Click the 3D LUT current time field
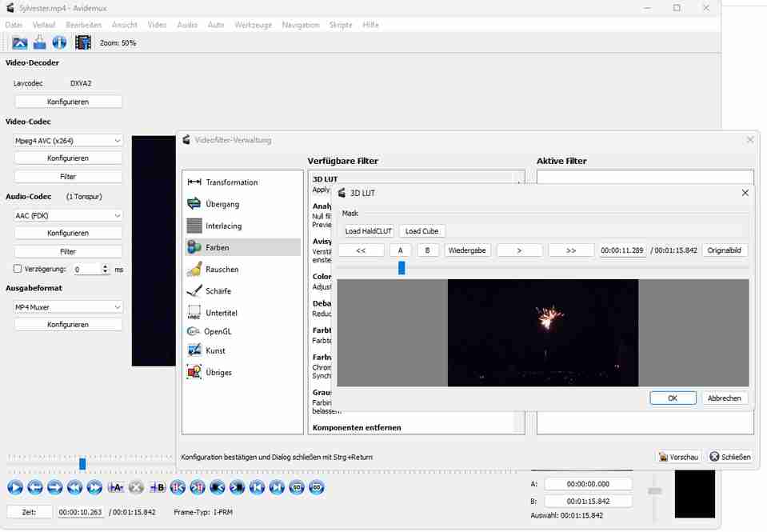The image size is (767, 532). pos(622,250)
